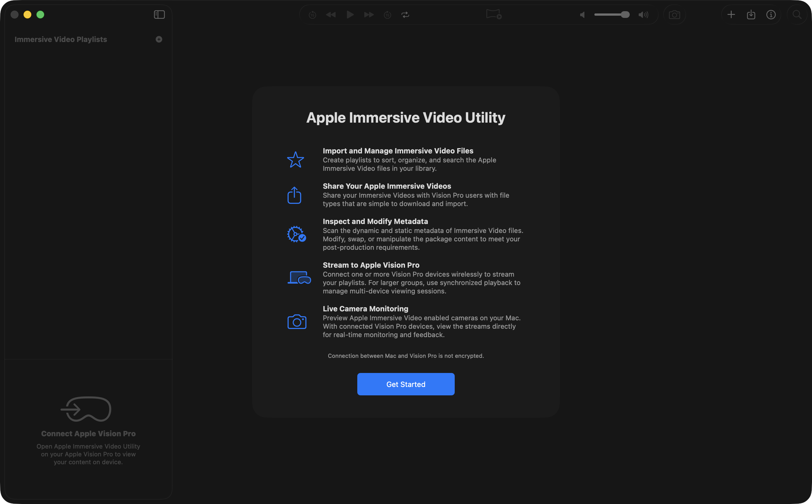Click the rewind button
Image resolution: width=812 pixels, height=504 pixels.
[x=331, y=15]
